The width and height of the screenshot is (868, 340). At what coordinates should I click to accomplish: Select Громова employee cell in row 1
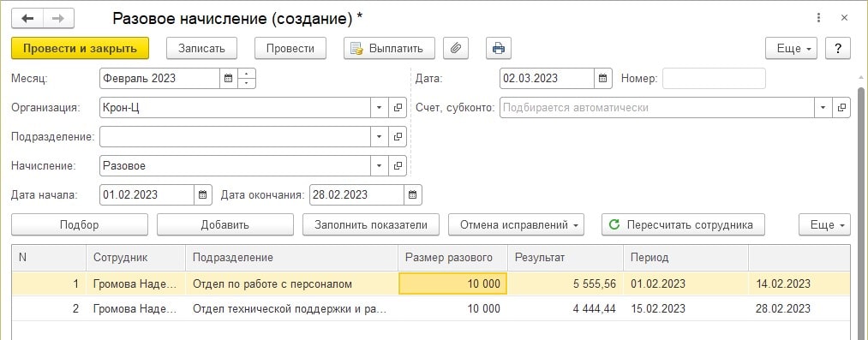coord(135,284)
